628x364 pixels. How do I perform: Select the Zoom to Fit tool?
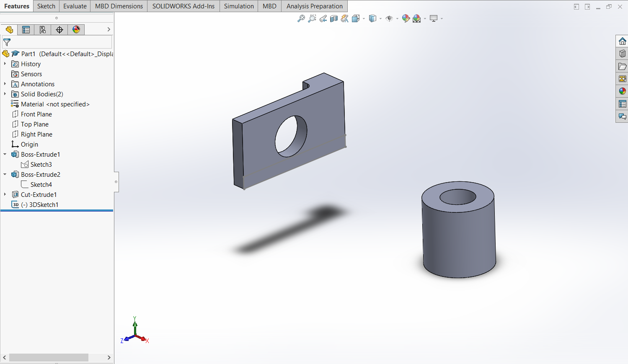[301, 18]
